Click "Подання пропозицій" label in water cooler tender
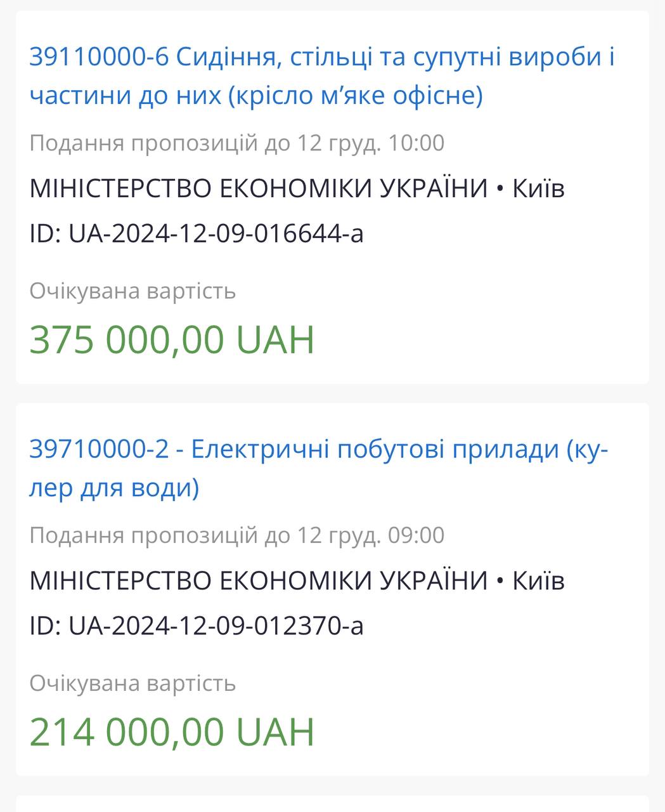Viewport: 665px width, 812px height. click(143, 535)
